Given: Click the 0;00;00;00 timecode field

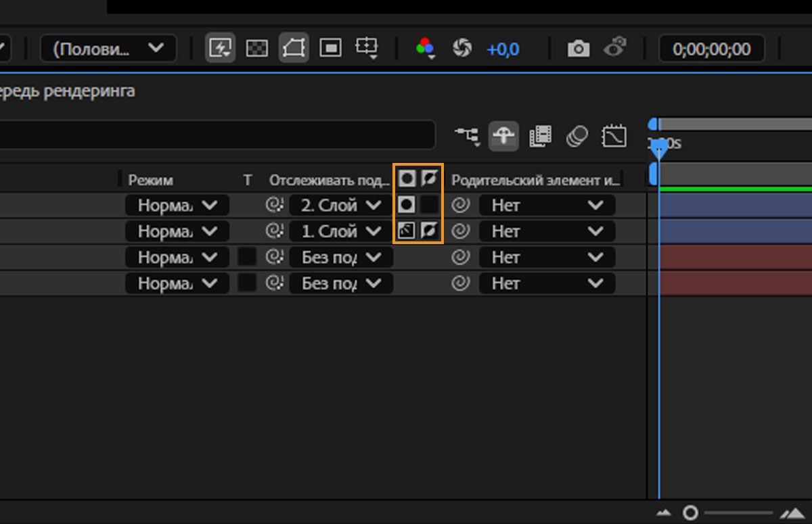Looking at the screenshot, I should [712, 49].
